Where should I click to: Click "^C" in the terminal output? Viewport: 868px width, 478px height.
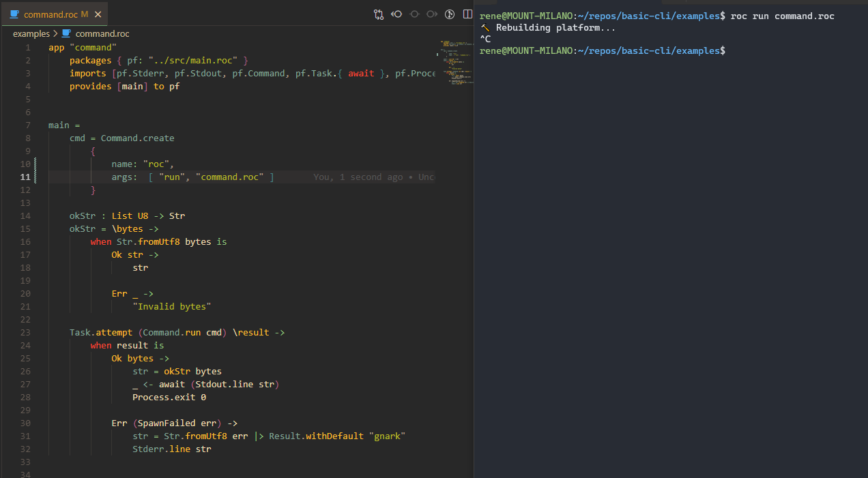click(x=485, y=39)
